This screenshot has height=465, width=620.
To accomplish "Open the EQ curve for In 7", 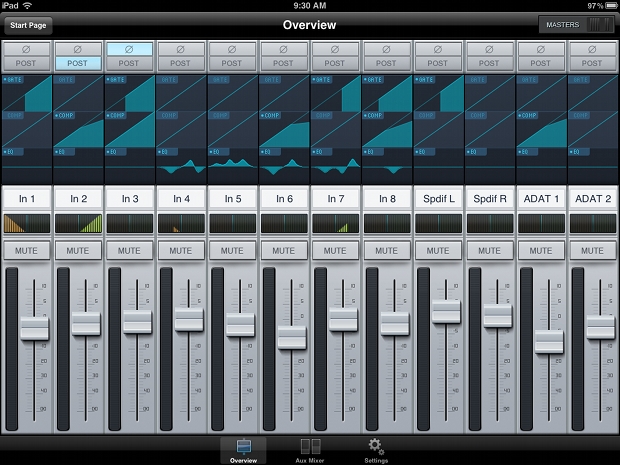I will click(335, 166).
